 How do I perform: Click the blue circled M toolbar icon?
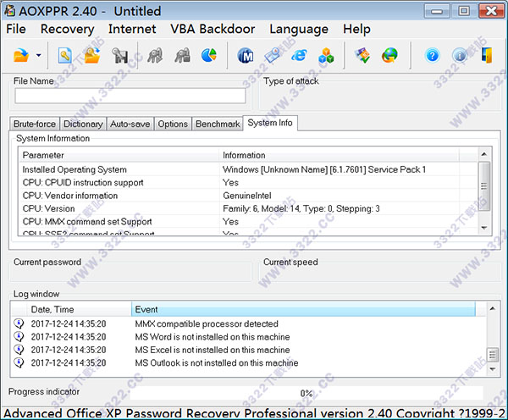pos(246,56)
